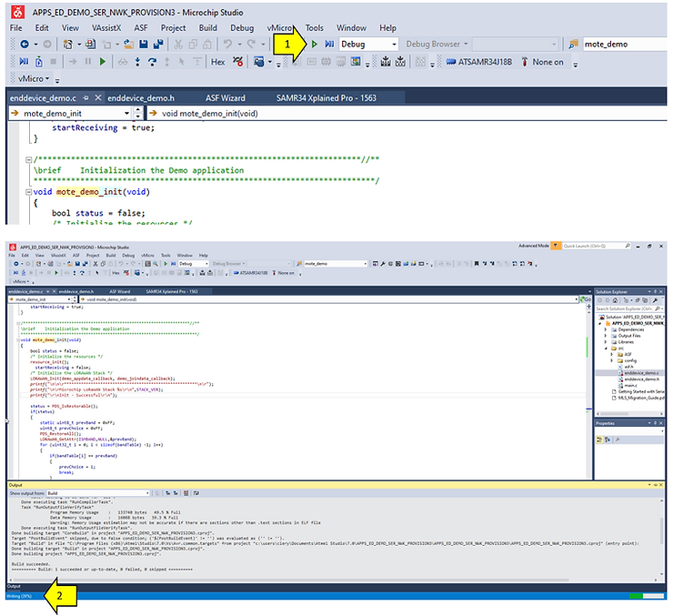Viewport: 673px width, 616px height.
Task: Open vMicro dropdown below enlarged debug toolbar
Action: pos(34,79)
